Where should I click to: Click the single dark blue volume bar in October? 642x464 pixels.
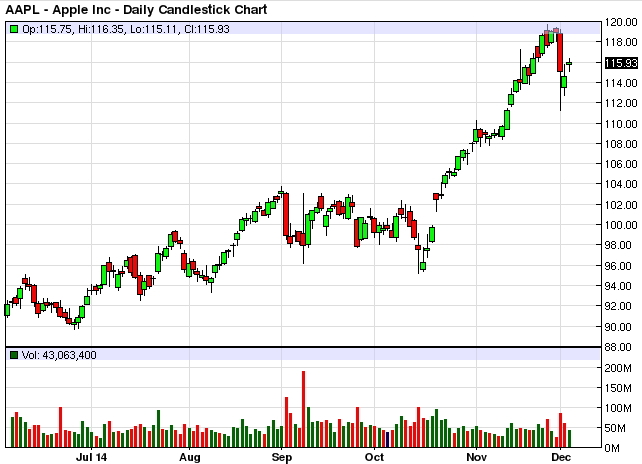(x=387, y=439)
